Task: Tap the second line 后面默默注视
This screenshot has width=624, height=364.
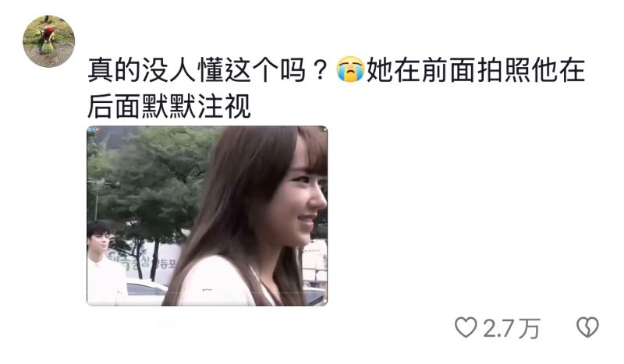Action: (169, 106)
